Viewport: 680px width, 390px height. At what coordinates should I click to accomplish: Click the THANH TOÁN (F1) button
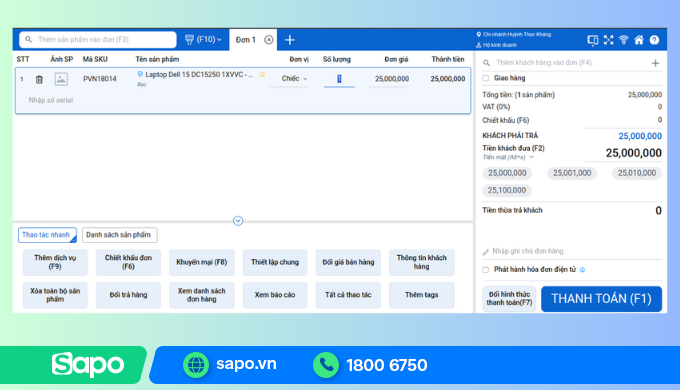click(602, 299)
